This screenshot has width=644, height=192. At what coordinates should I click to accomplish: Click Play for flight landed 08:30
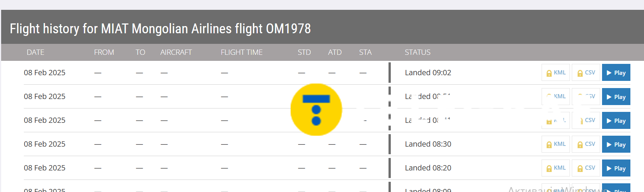tap(616, 144)
